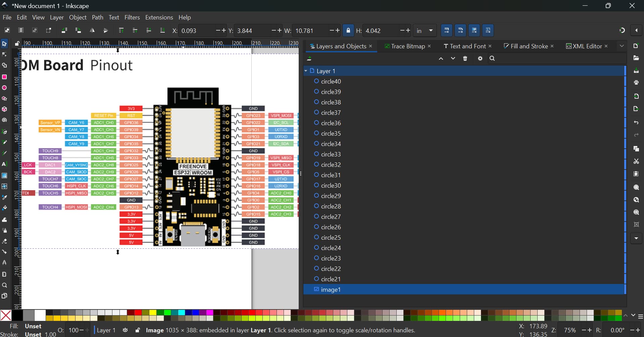Image resolution: width=644 pixels, height=337 pixels.
Task: Pick the black swatch in palette
Action: coord(17,316)
